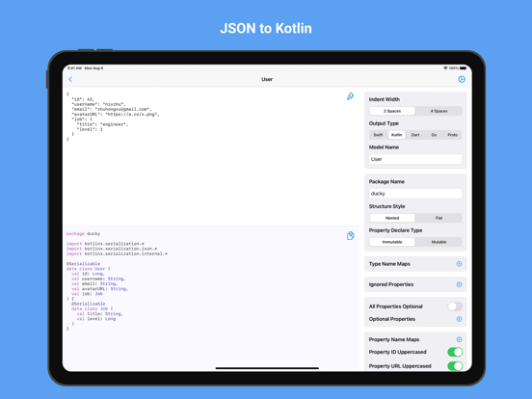Tap the back chevron in the navigation bar
This screenshot has width=532, height=399.
pyautogui.click(x=70, y=79)
